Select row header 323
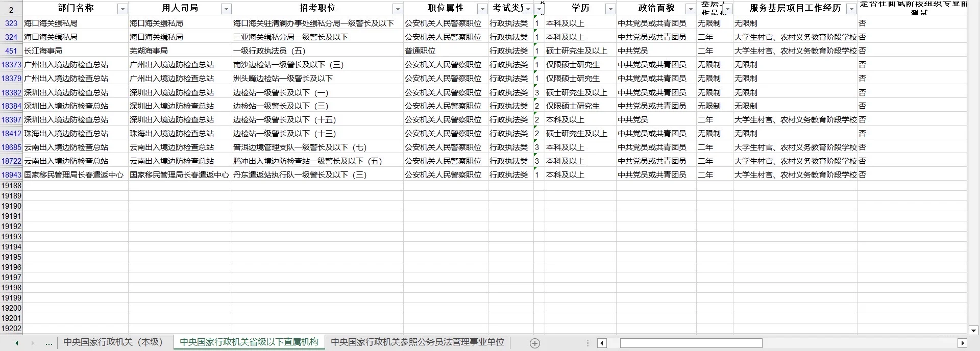980x351 pixels. 11,23
